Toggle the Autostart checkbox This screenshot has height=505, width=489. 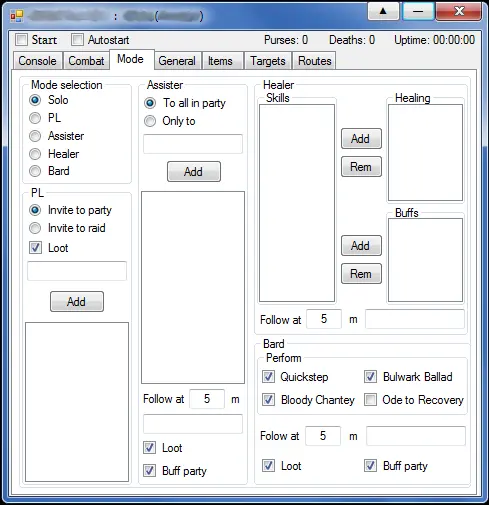click(x=77, y=40)
